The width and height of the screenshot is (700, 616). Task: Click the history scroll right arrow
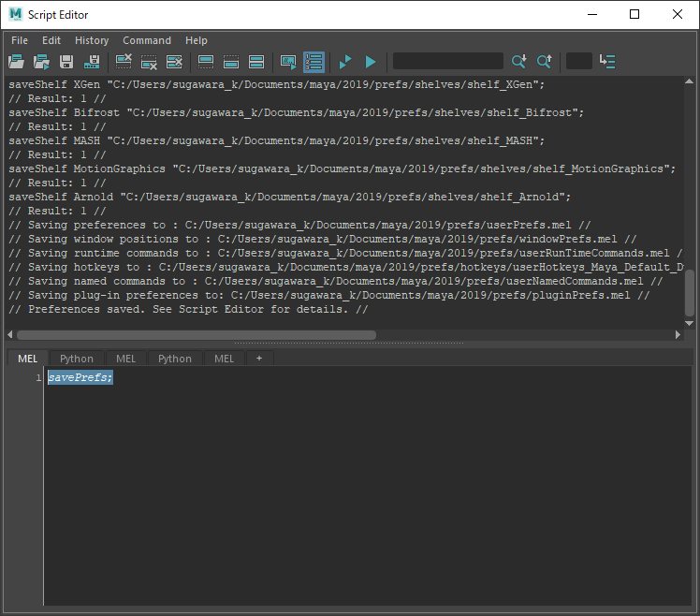(x=678, y=334)
